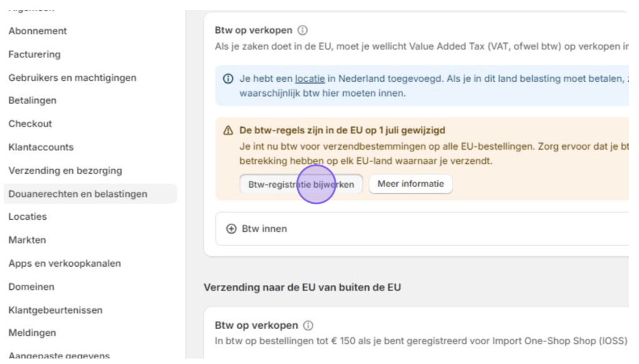
Task: Open Abonnement settings page
Action: click(x=37, y=31)
